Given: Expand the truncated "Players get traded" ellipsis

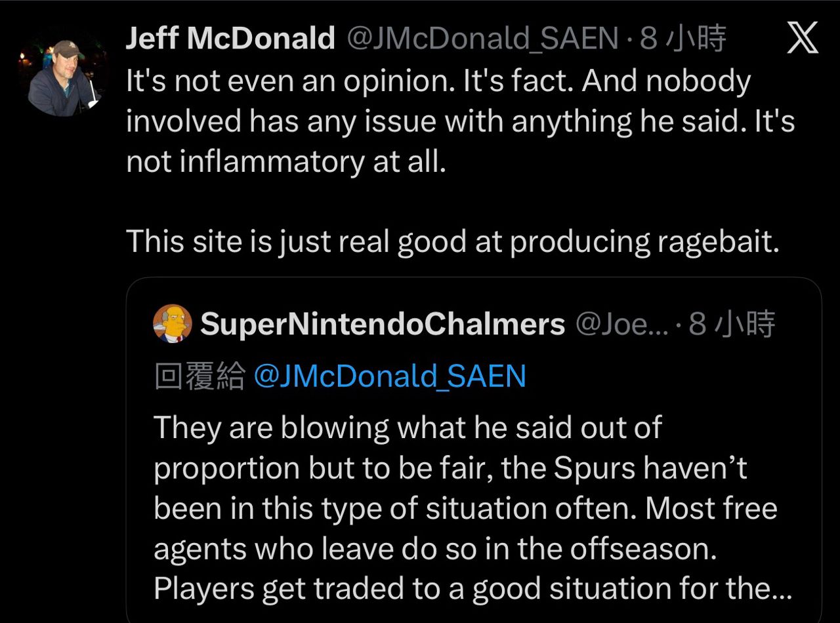Looking at the screenshot, I should pyautogui.click(x=782, y=589).
